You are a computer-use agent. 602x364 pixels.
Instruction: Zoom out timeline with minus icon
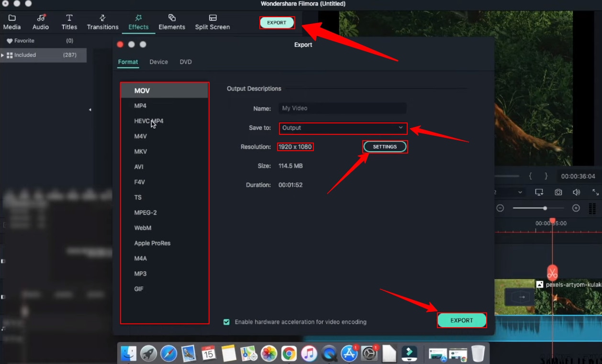tap(500, 208)
